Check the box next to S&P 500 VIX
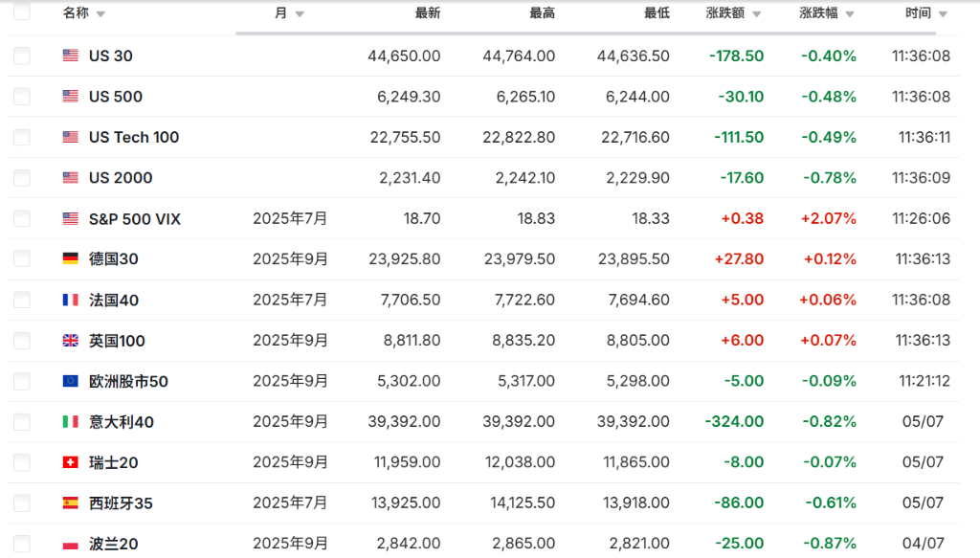The width and height of the screenshot is (980, 558). coord(21,218)
